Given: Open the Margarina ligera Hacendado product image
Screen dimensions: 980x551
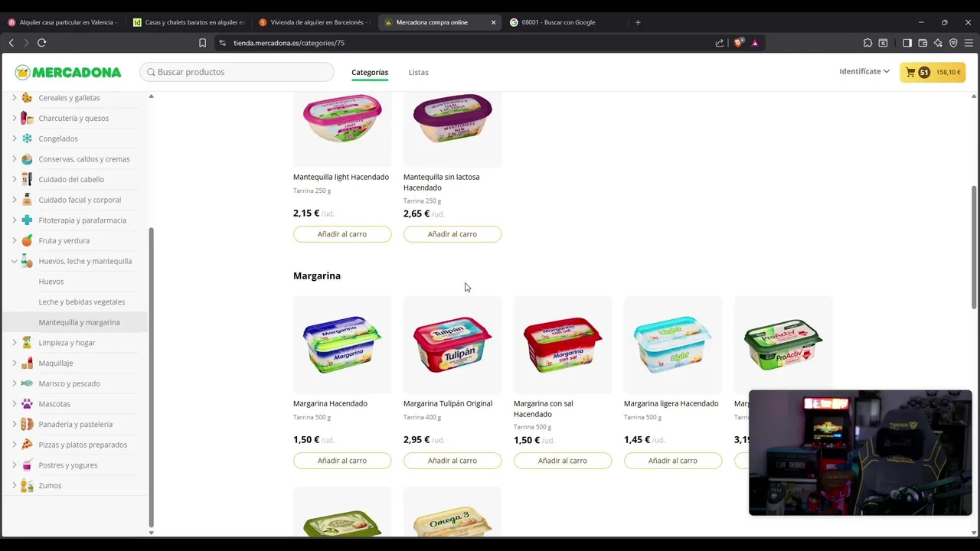Looking at the screenshot, I should click(673, 345).
